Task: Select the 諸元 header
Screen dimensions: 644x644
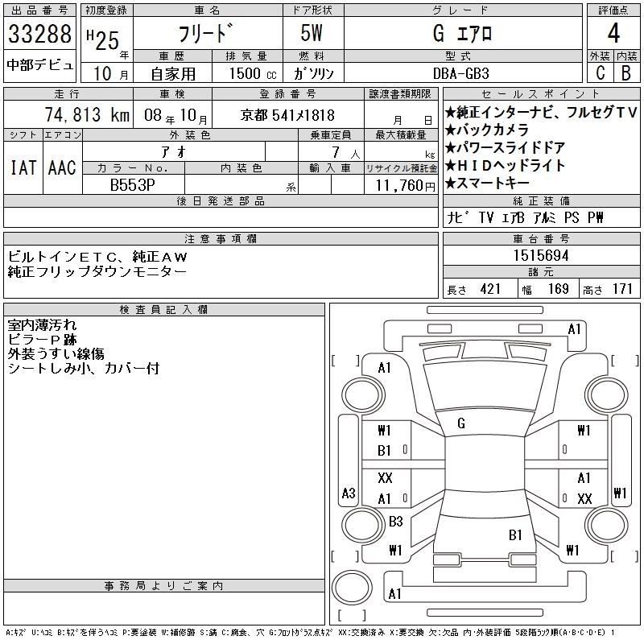Action: (x=541, y=271)
